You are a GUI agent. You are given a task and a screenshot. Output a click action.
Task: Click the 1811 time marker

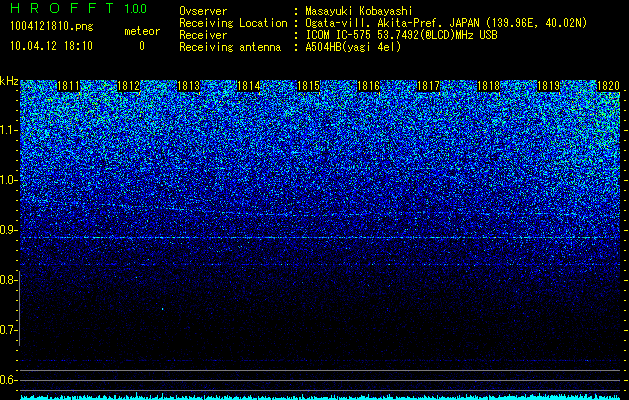tap(69, 86)
